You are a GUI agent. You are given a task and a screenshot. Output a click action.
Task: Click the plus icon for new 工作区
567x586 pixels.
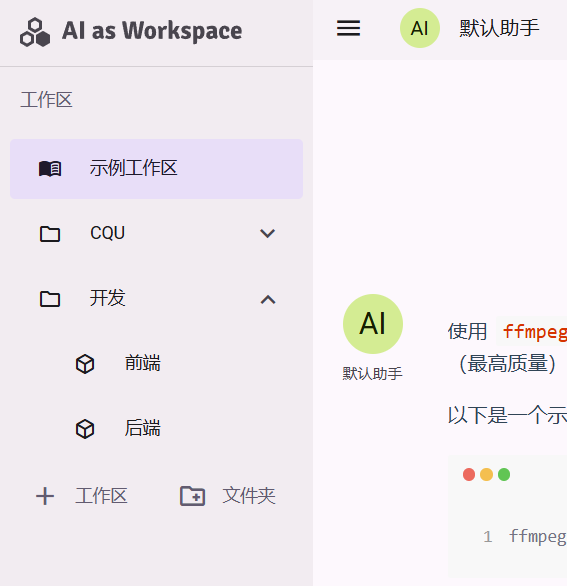(x=45, y=496)
